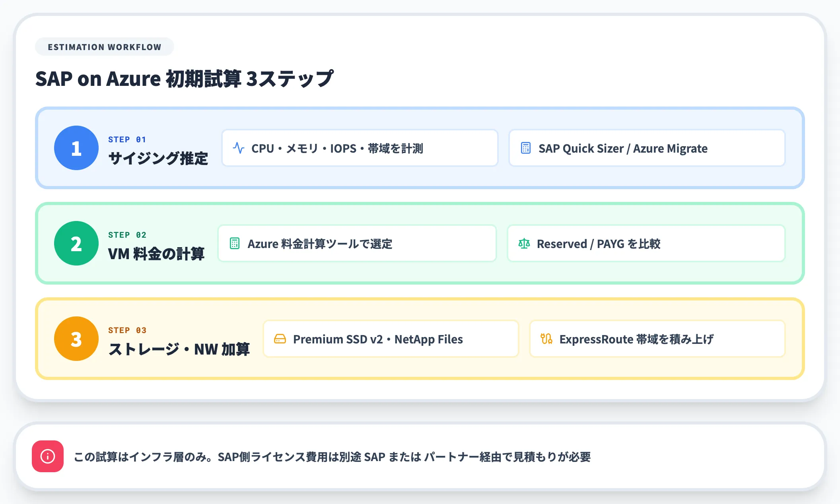Click the サイジング推定 step title
Screen dimensions: 840x504
coord(158,158)
